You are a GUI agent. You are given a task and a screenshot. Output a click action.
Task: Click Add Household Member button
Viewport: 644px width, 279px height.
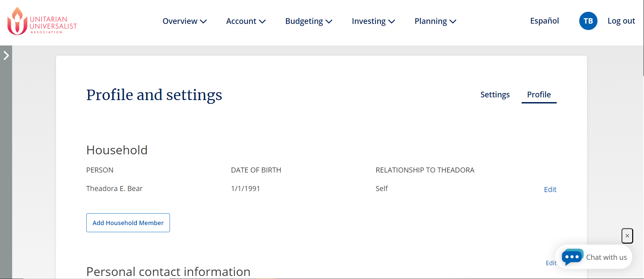coord(128,223)
